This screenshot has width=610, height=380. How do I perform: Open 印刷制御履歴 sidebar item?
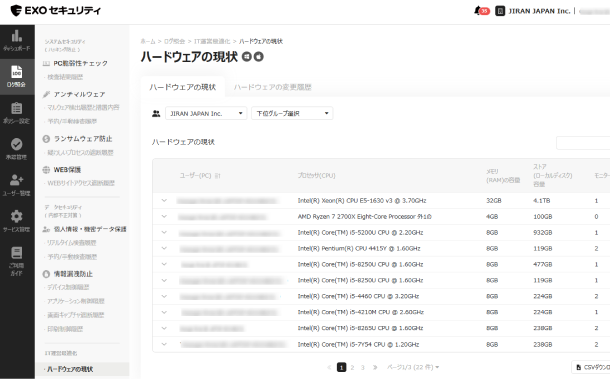[65, 329]
